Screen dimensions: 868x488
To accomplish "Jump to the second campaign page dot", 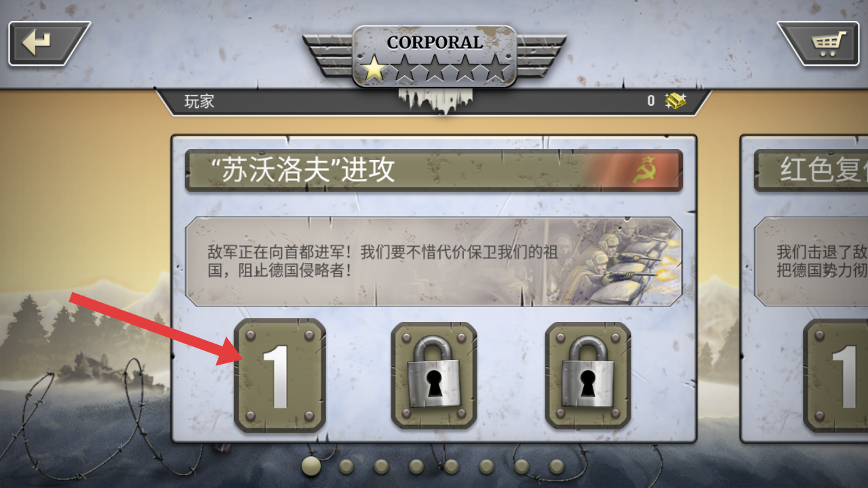I will click(347, 466).
